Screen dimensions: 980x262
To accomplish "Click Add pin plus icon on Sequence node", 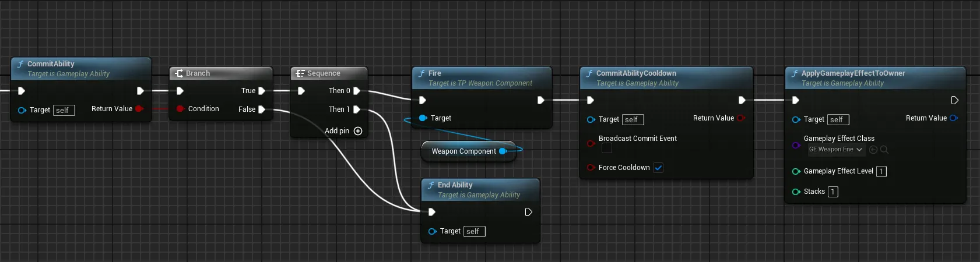I will [358, 131].
